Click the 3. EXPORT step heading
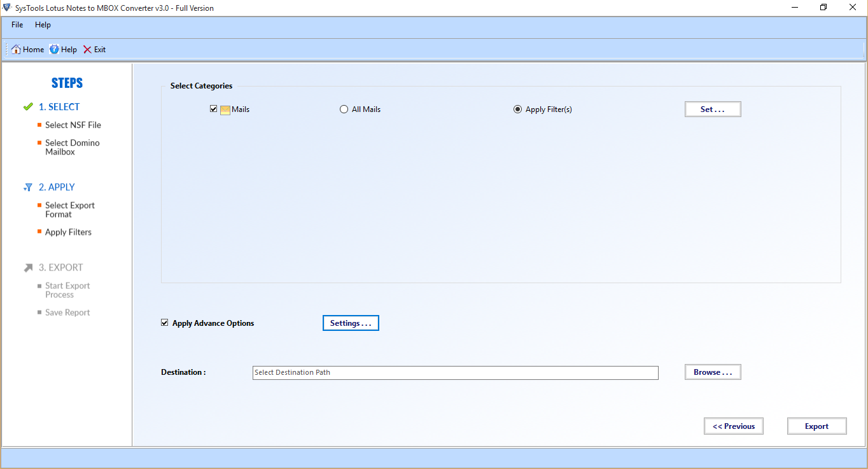Viewport: 868px width, 469px height. (x=61, y=268)
